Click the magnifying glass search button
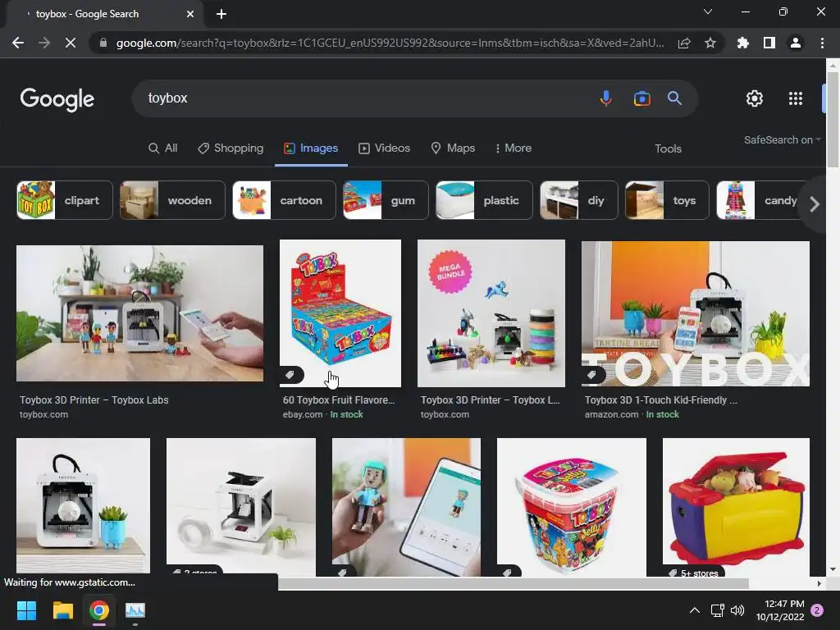The image size is (840, 630). point(674,98)
